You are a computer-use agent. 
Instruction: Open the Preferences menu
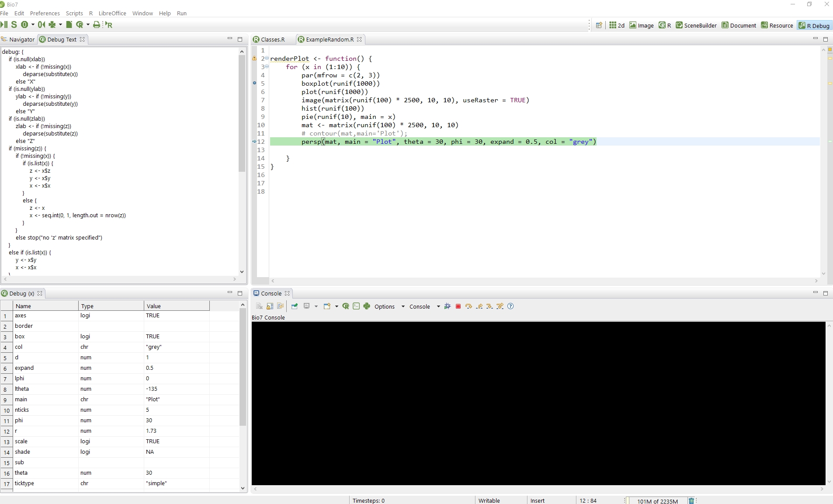pyautogui.click(x=45, y=13)
